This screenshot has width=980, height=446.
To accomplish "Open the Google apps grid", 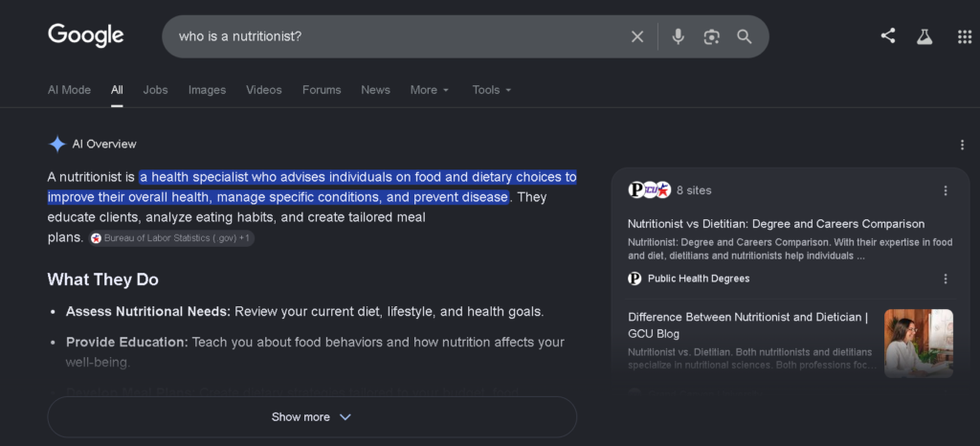I will (965, 37).
